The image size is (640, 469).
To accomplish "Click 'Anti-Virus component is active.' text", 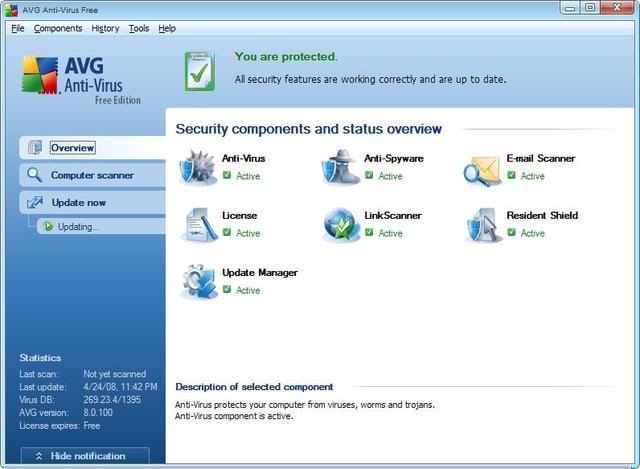I will [x=234, y=416].
